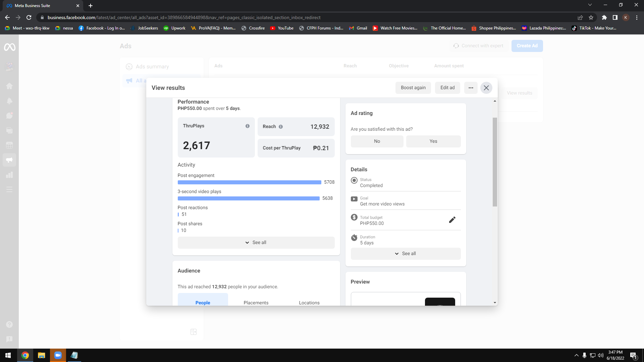
Task: Click the ThruPlays info icon
Action: pyautogui.click(x=248, y=126)
